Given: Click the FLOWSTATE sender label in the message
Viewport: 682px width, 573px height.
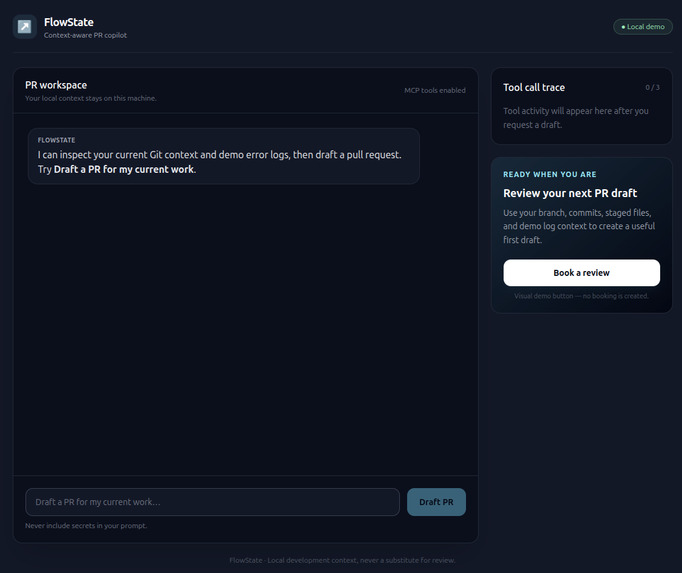Looking at the screenshot, I should coord(57,140).
